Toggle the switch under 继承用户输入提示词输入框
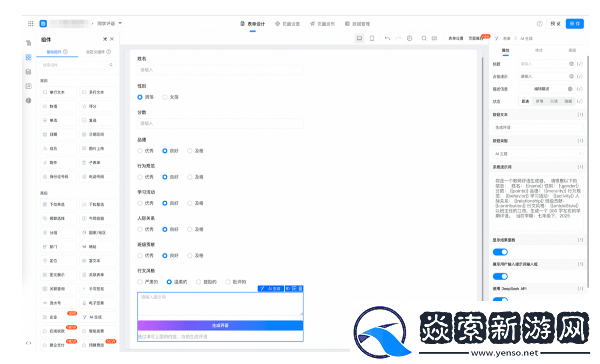The height and width of the screenshot is (364, 600). tap(500, 276)
